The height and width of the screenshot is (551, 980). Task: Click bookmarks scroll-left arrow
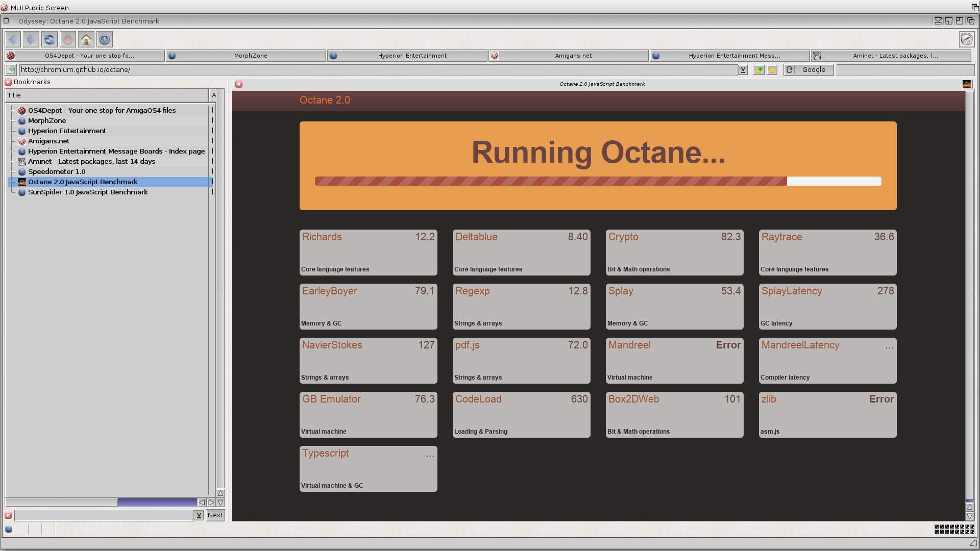click(202, 503)
